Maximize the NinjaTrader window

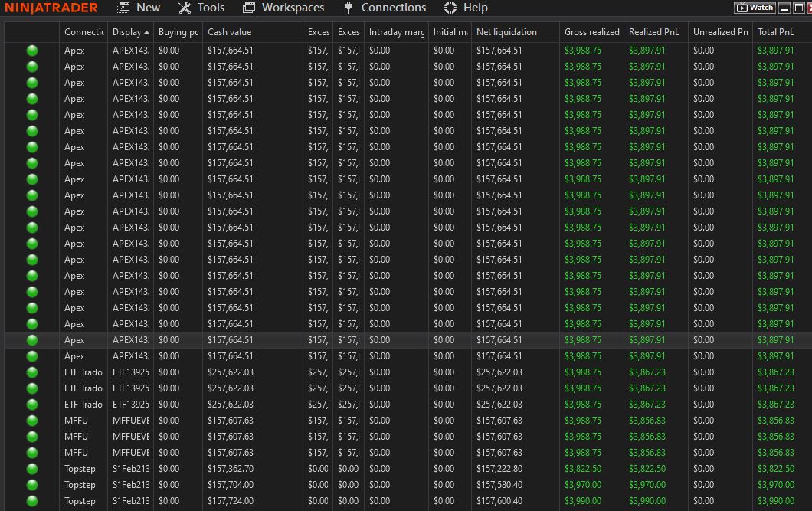pyautogui.click(x=799, y=7)
